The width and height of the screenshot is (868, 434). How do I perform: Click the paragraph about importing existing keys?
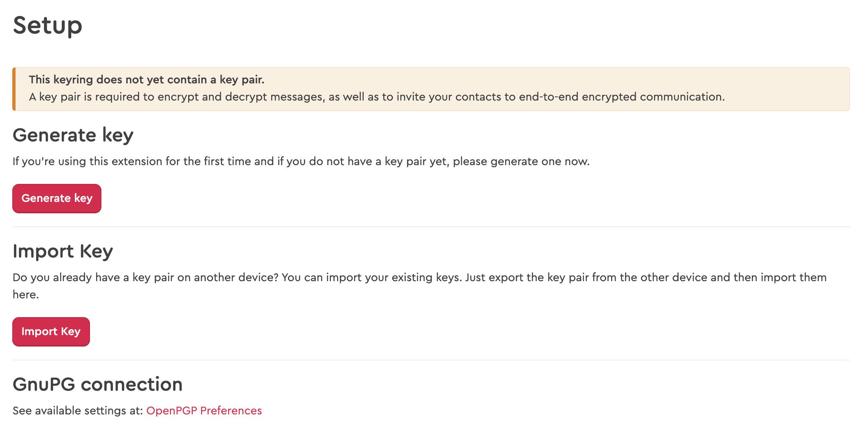pos(420,286)
